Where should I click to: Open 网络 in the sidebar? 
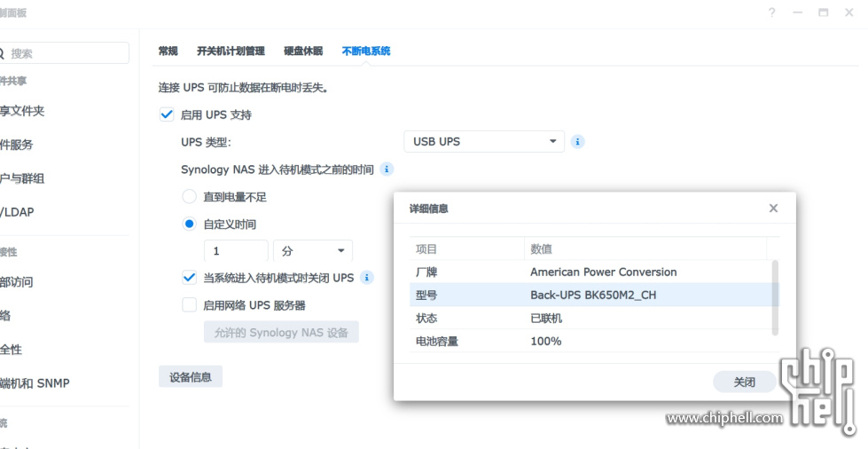pyautogui.click(x=5, y=316)
